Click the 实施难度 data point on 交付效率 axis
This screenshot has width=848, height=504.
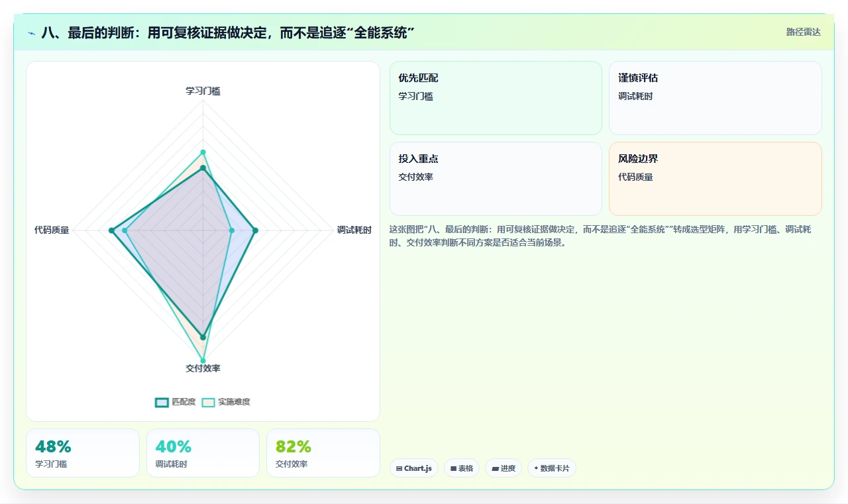(x=203, y=361)
